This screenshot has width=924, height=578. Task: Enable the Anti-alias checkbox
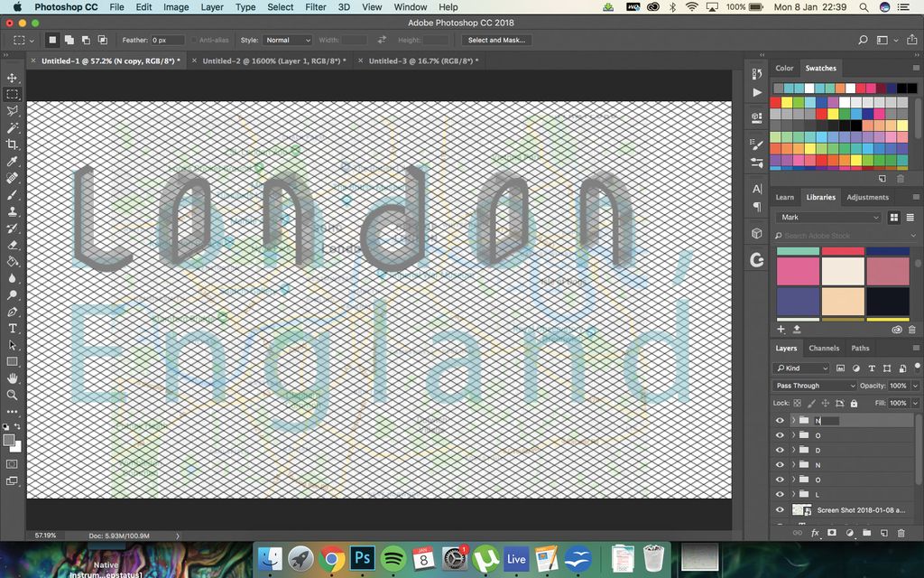click(x=192, y=40)
